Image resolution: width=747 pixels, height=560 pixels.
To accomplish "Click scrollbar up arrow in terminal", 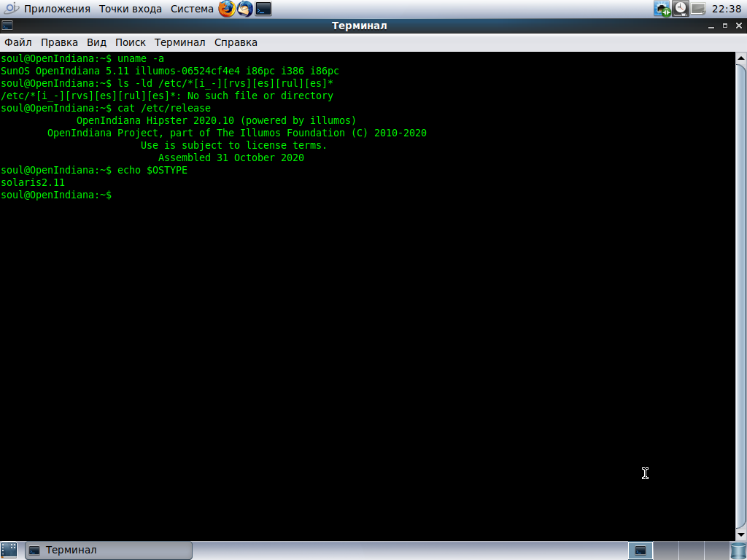I will pos(741,58).
